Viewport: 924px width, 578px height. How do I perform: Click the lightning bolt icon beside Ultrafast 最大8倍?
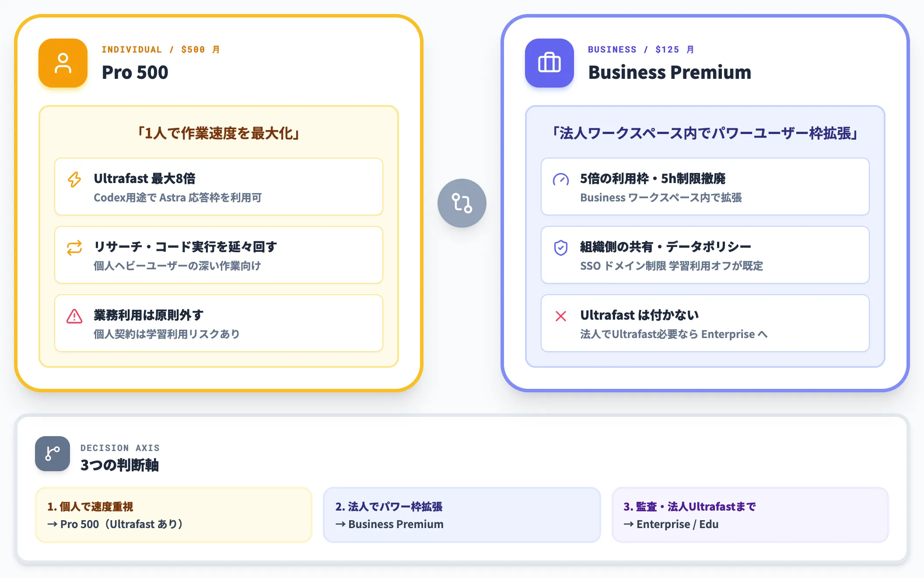(x=74, y=179)
